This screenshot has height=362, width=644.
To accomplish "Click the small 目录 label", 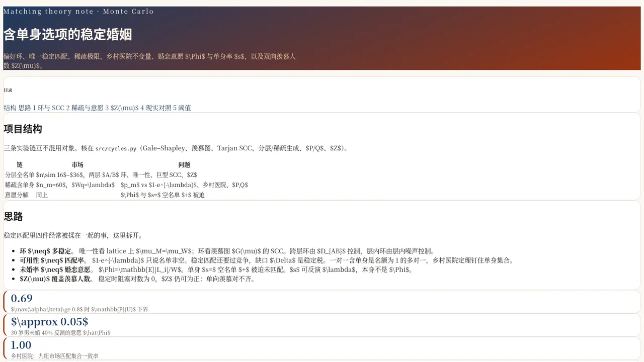I will tap(8, 90).
